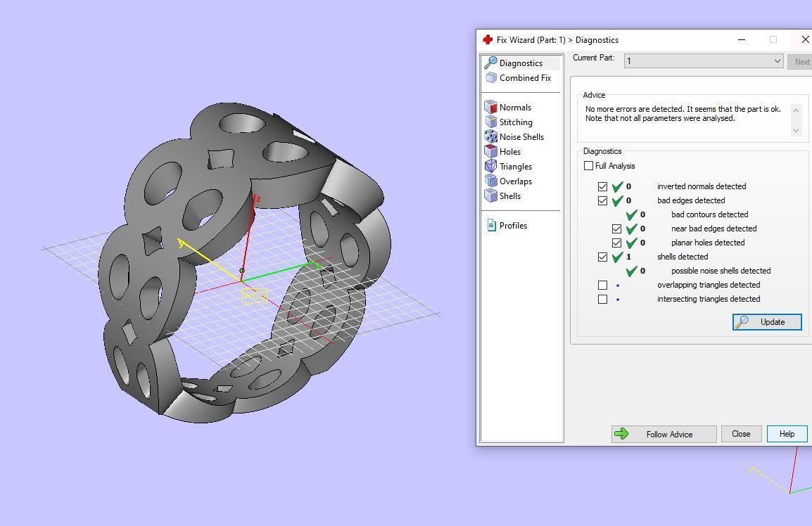Click the Holes cube icon
Image resolution: width=812 pixels, height=526 pixels.
[x=490, y=151]
